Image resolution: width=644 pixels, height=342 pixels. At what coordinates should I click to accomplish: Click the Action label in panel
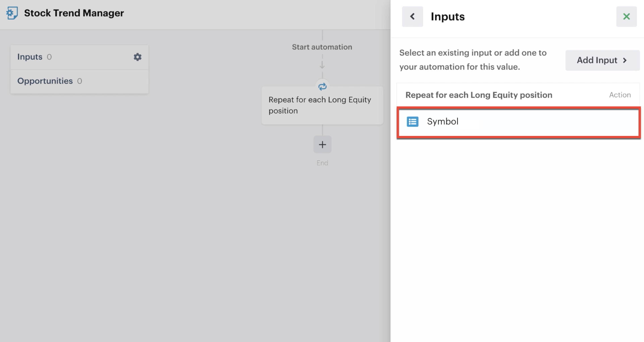[x=620, y=95]
